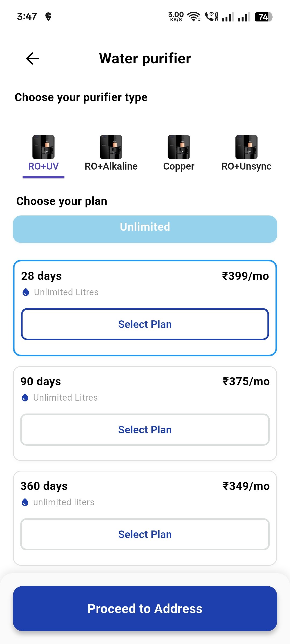
Task: Tap the ₹375/mo price on 90 days card
Action: click(x=246, y=382)
